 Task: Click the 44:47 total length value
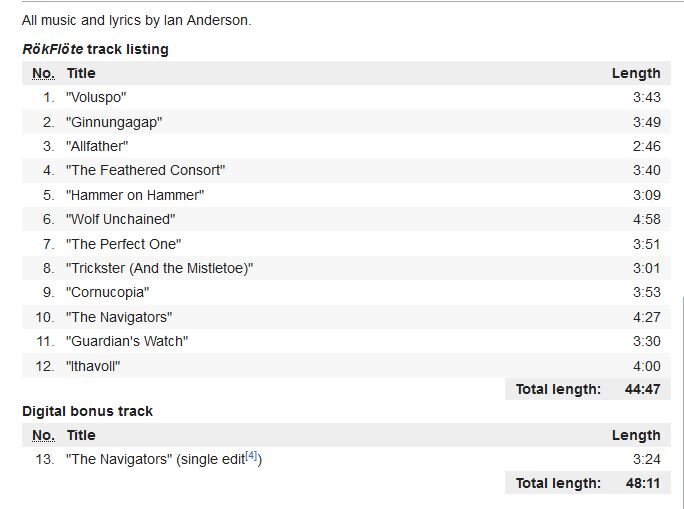[x=642, y=390]
